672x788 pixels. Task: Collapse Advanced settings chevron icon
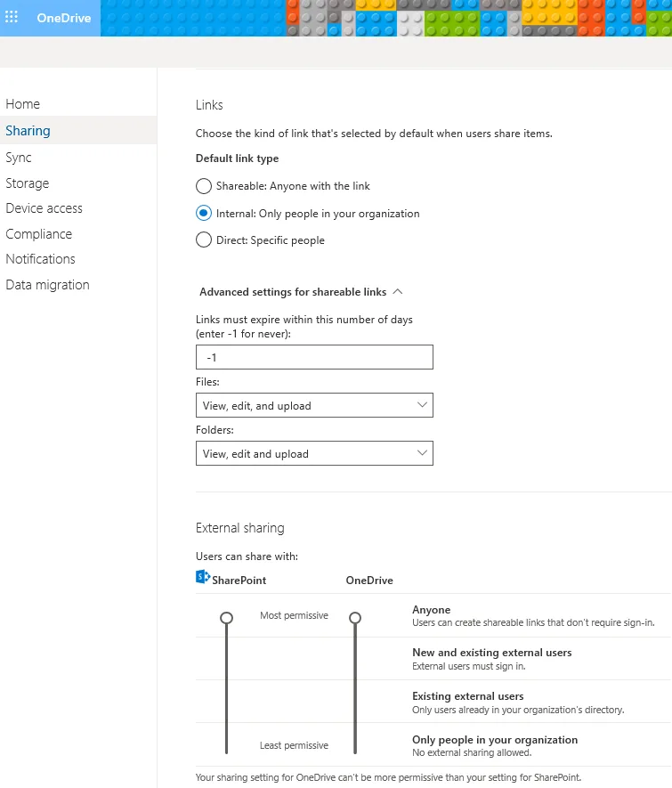(398, 291)
